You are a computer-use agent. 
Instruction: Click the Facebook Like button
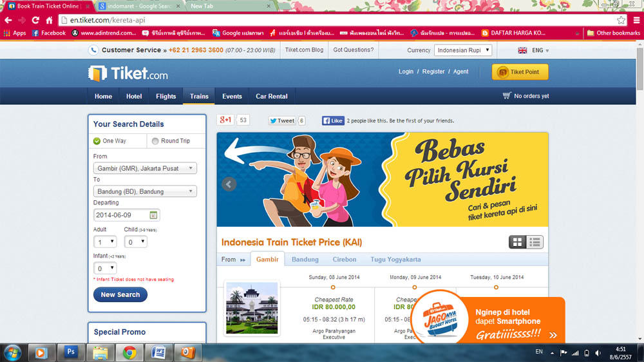333,120
